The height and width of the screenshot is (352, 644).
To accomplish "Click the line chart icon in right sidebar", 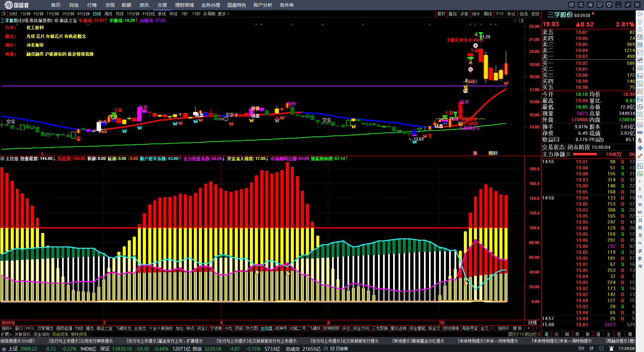I will tap(640, 53).
